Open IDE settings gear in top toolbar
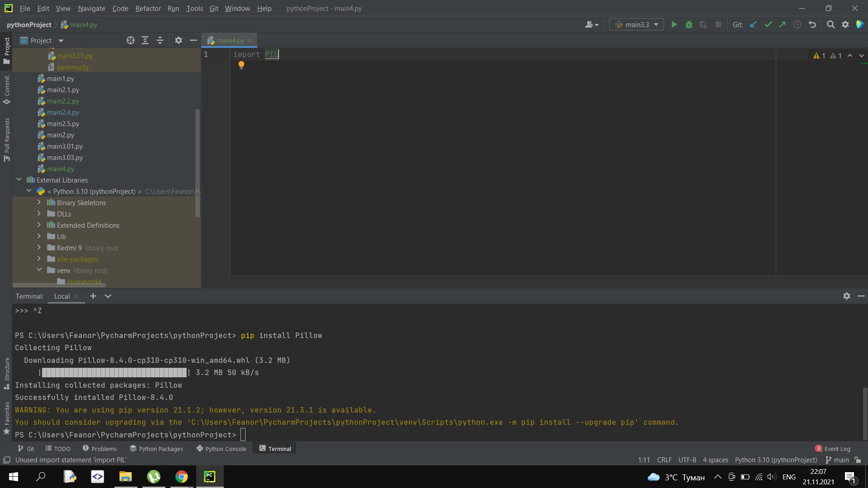Screen dimensions: 868x488 845,25
